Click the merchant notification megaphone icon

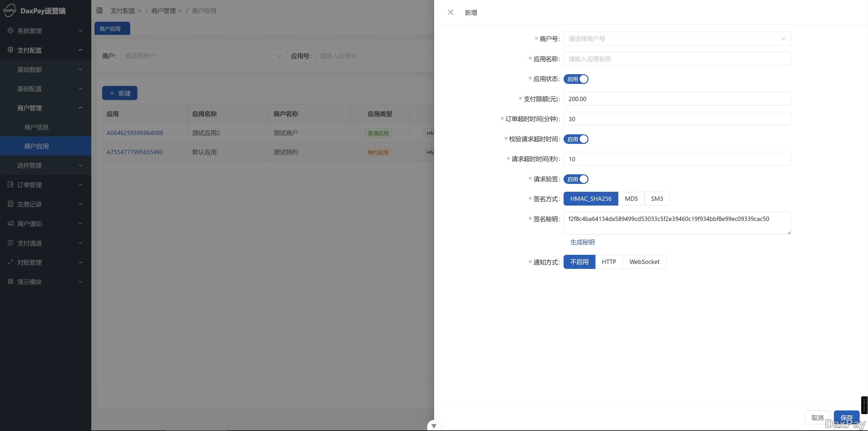click(10, 223)
